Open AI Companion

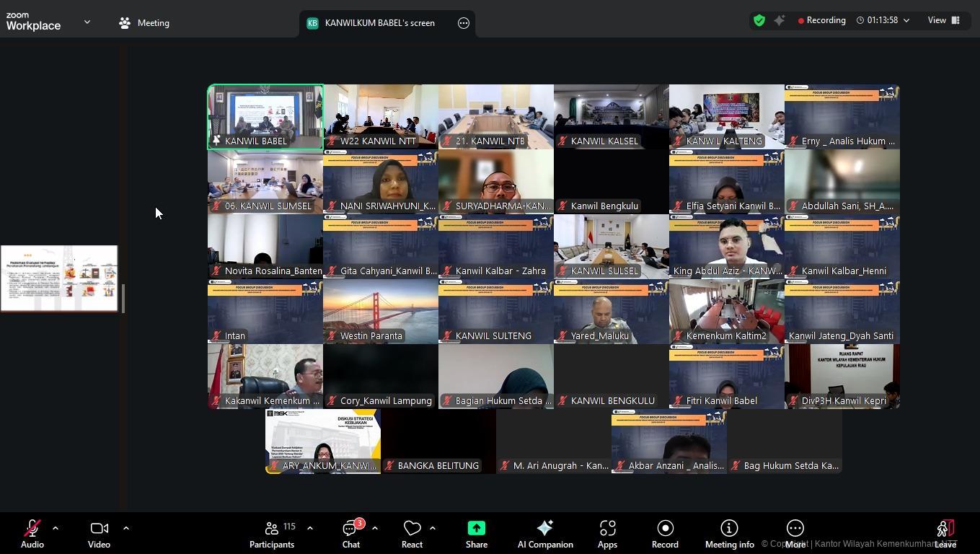click(x=545, y=535)
